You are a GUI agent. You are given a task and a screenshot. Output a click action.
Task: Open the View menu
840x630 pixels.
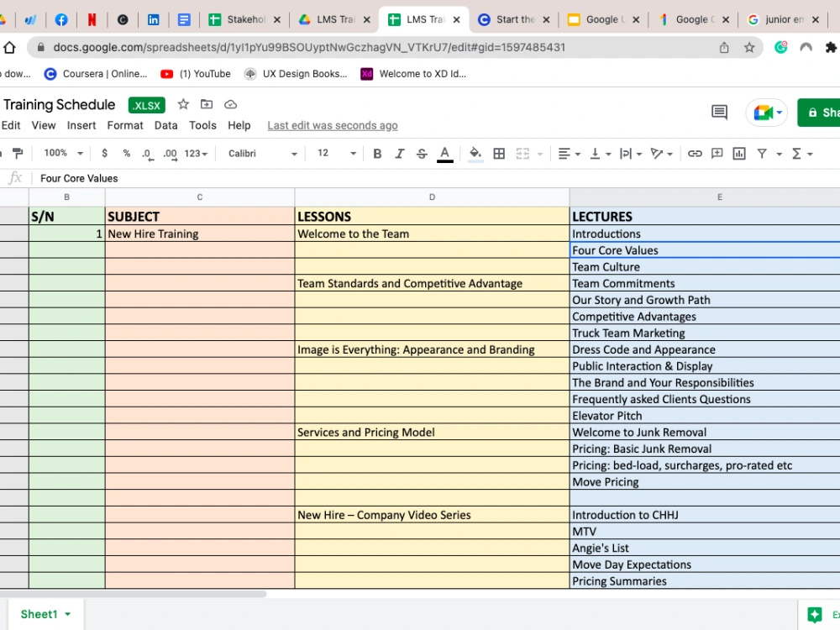coord(44,125)
